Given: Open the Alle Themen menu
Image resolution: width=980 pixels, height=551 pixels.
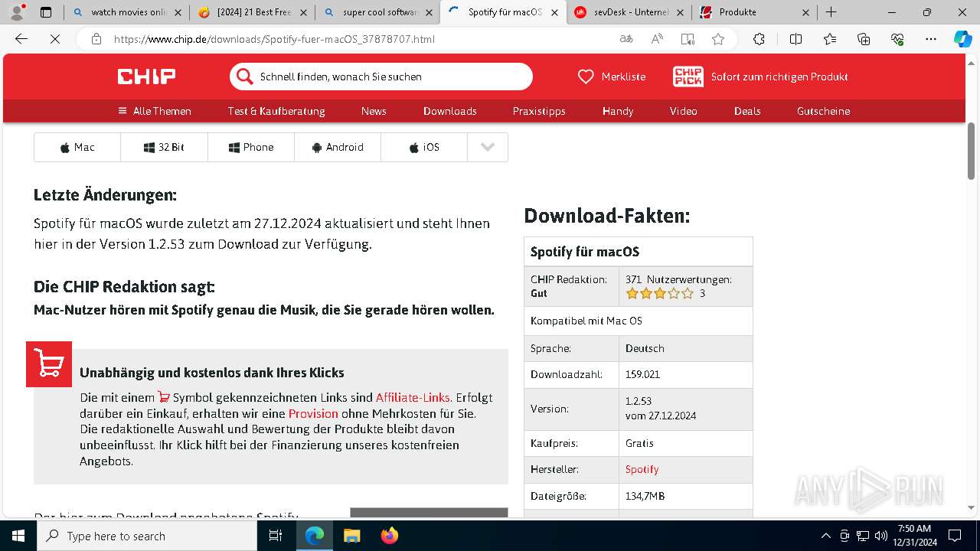Looking at the screenshot, I should 155,111.
